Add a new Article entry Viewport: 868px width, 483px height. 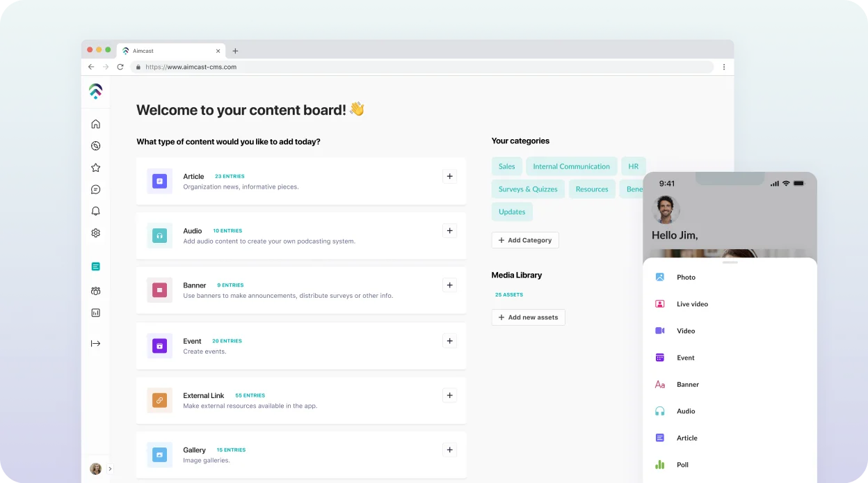450,177
